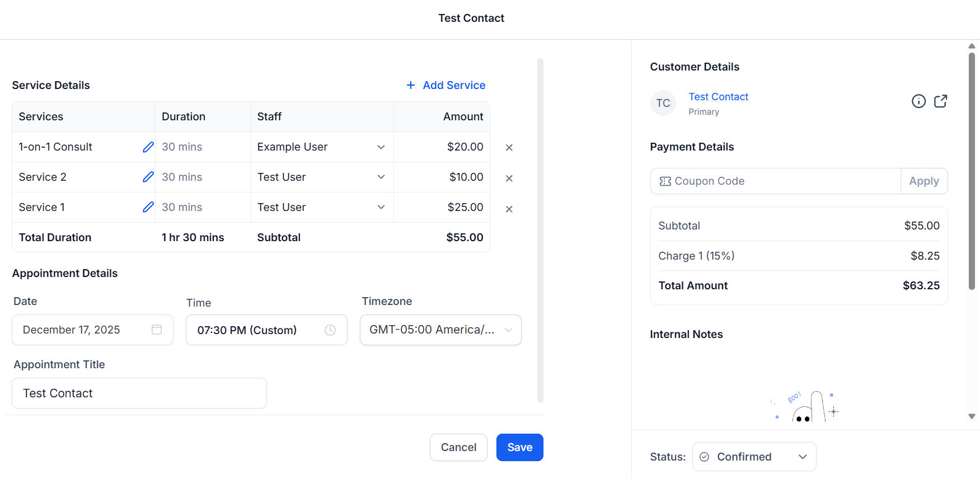
Task: Click the plus icon beside Add Service
Action: tap(411, 85)
